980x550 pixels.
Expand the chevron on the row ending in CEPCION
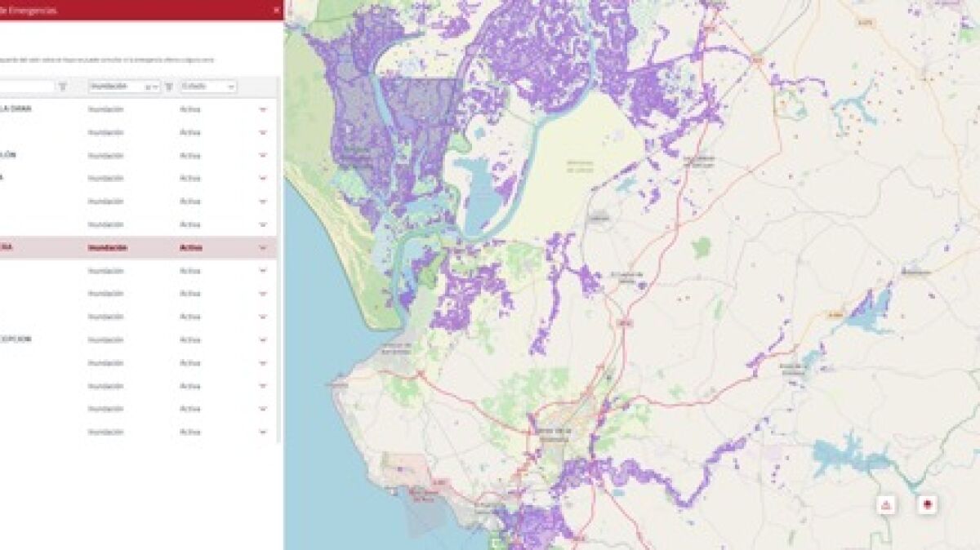[x=263, y=340]
